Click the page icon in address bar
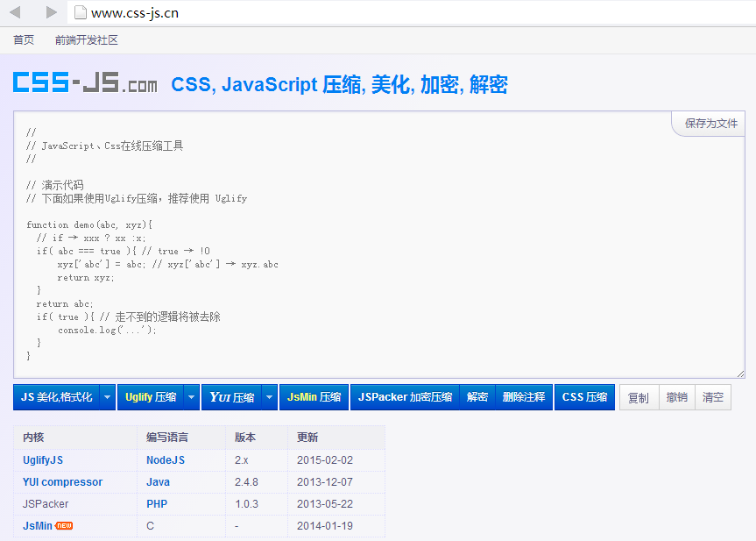The width and height of the screenshot is (756, 541). point(81,12)
